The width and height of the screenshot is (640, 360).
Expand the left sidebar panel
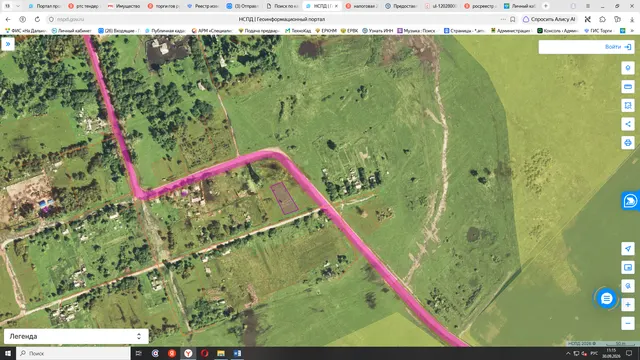coord(8,44)
